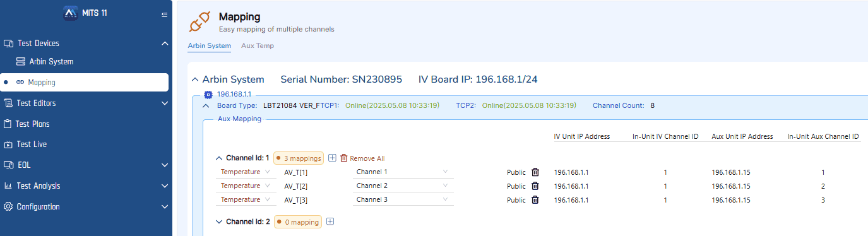
Task: Click Remove All for Channel 1
Action: point(362,158)
